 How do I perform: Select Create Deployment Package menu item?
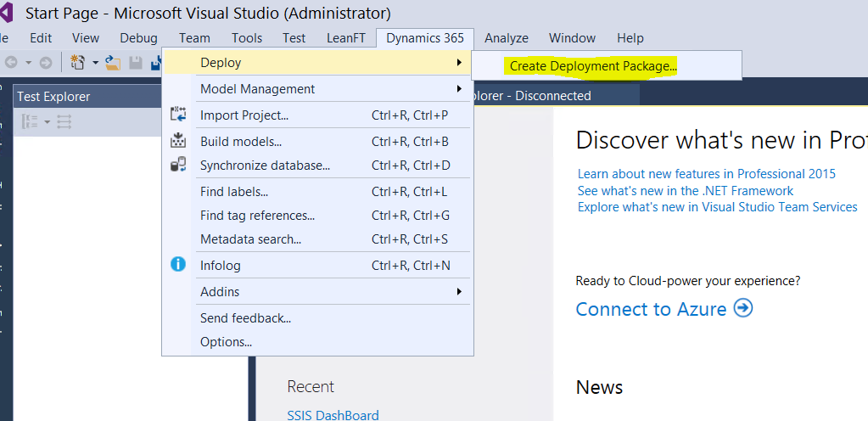click(x=593, y=65)
